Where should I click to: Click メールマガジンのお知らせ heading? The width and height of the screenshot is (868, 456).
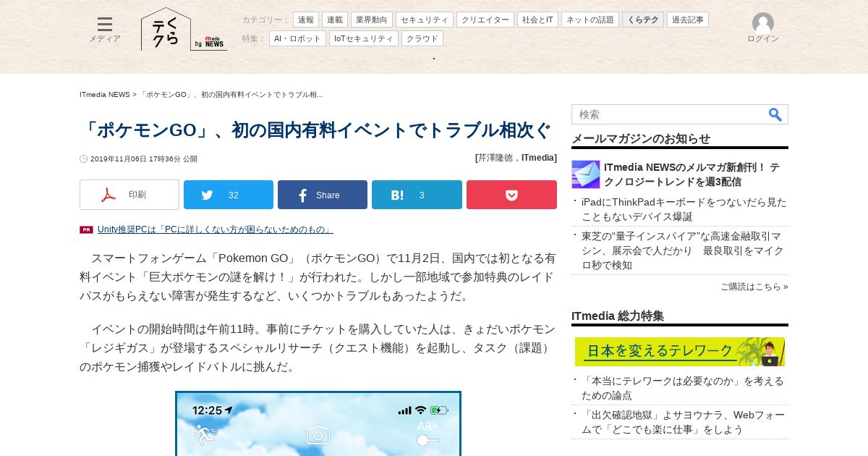point(641,138)
